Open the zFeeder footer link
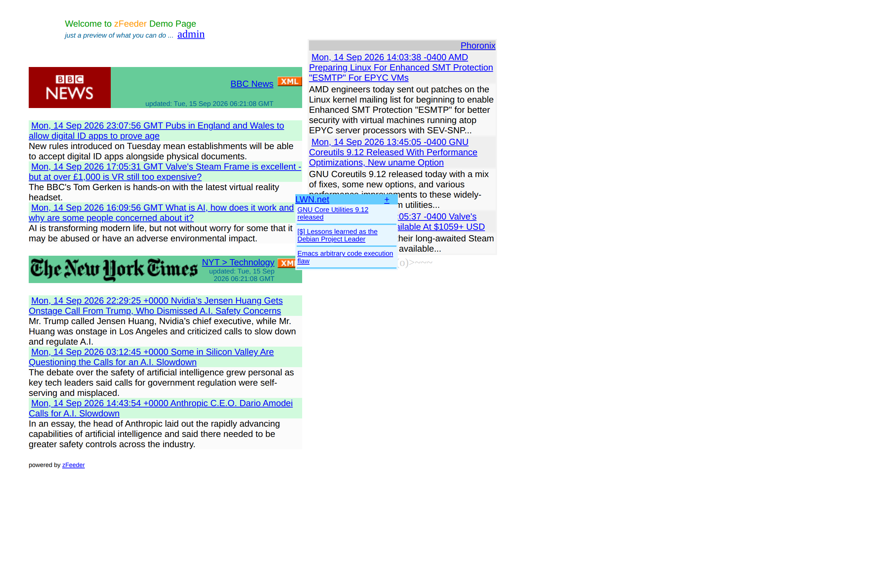This screenshot has width=875, height=588. (x=73, y=465)
